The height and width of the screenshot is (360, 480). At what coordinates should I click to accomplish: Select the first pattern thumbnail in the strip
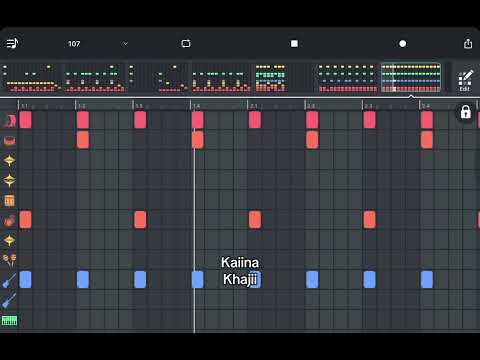31,78
